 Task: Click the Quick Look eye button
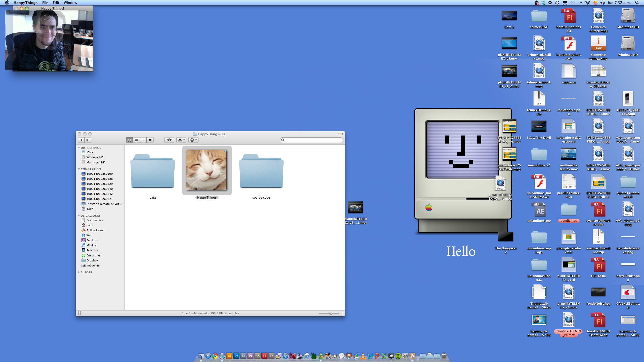pos(169,140)
